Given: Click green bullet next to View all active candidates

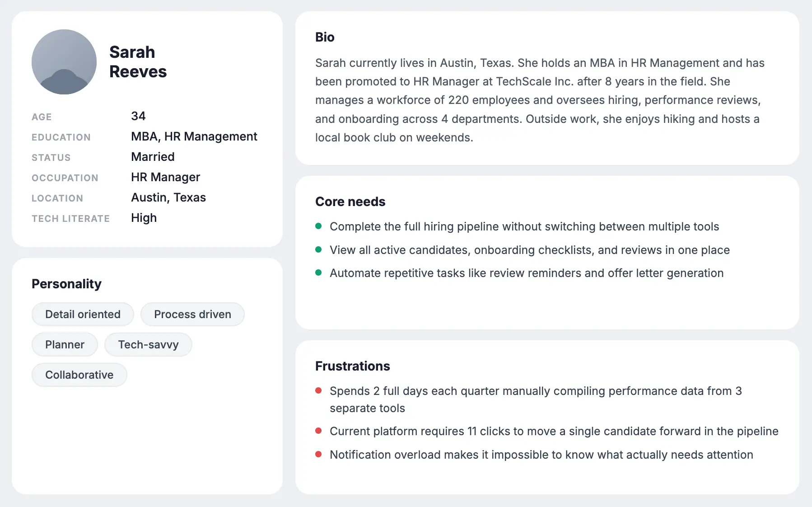Looking at the screenshot, I should click(318, 249).
